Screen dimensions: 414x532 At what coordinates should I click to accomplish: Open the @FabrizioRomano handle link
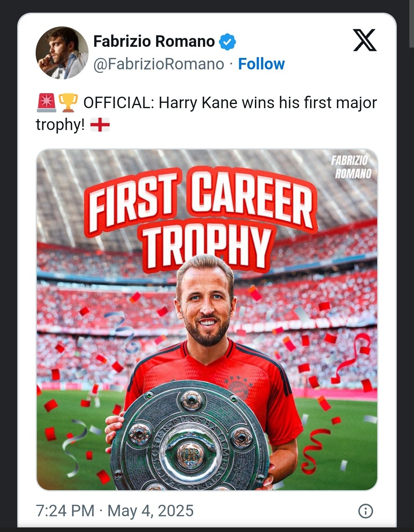159,64
